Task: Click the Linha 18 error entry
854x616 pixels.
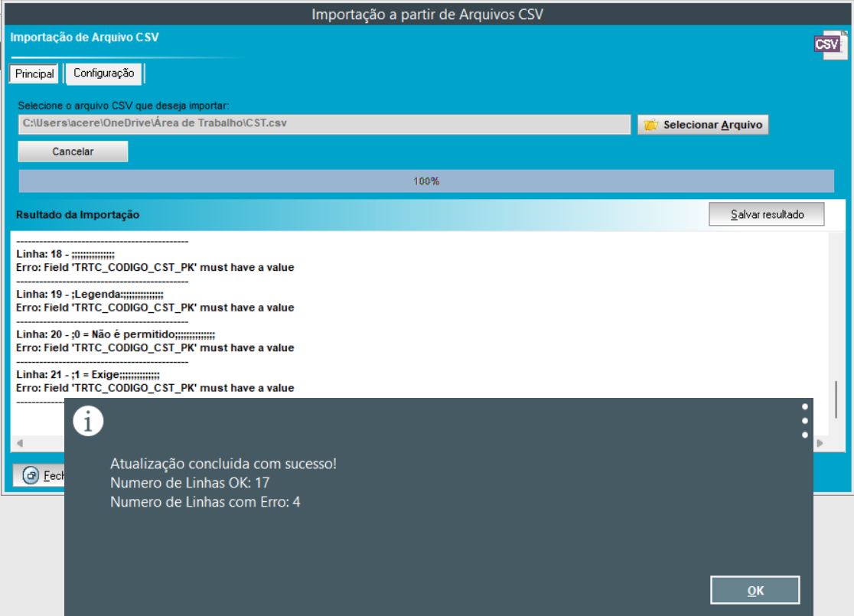Action: pyautogui.click(x=66, y=254)
